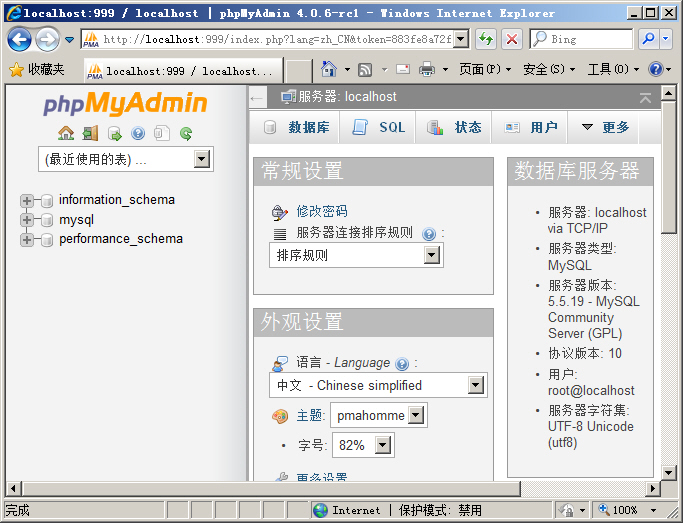This screenshot has width=683, height=523.
Task: Open the information_schema database
Action: (x=117, y=200)
